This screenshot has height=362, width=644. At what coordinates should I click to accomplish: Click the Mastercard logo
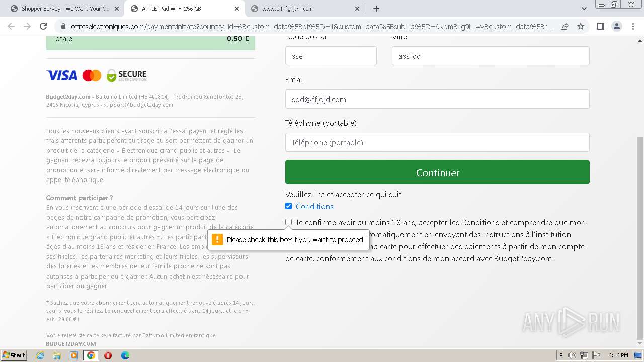click(92, 75)
